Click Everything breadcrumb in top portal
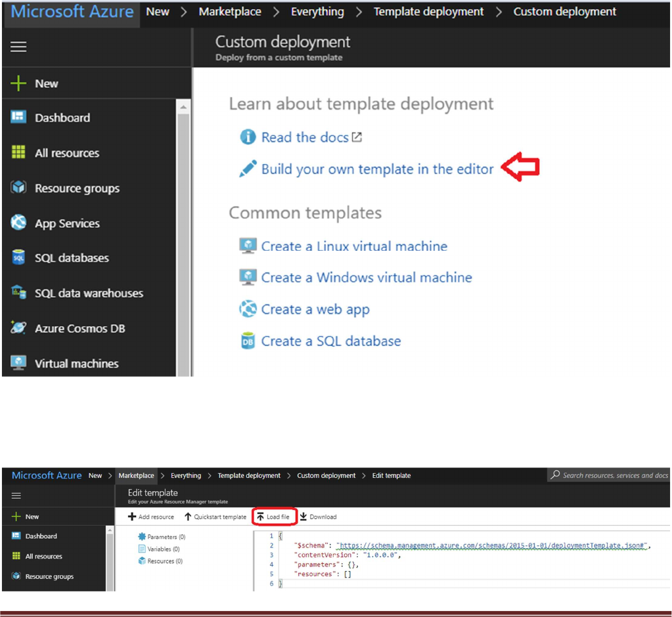This screenshot has width=672, height=617. click(x=317, y=12)
